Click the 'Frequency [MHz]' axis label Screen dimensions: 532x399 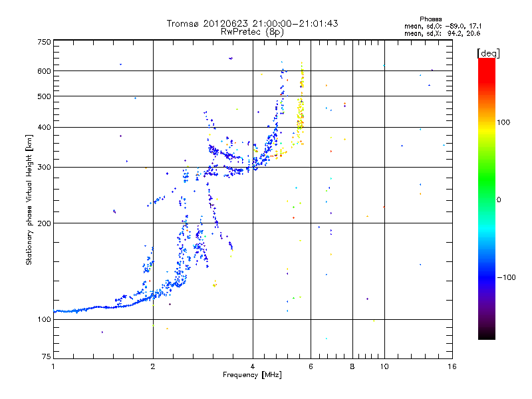tap(252, 375)
